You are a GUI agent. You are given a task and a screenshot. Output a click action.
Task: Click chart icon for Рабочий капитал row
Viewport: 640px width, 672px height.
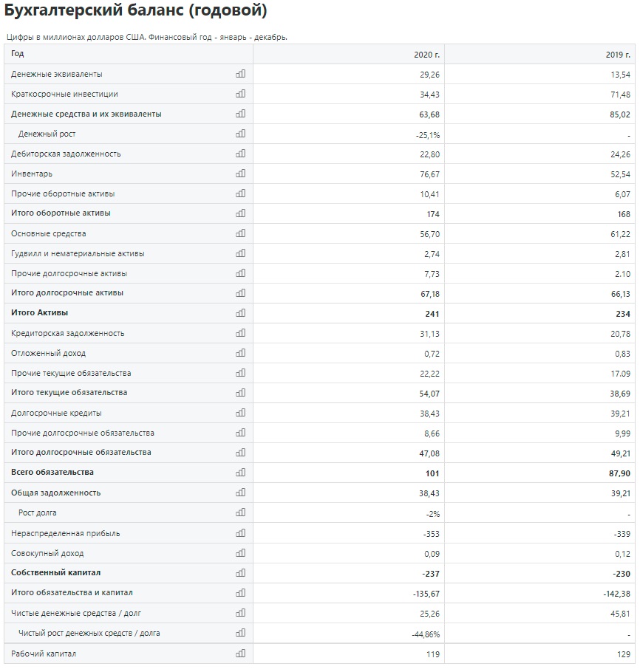241,654
